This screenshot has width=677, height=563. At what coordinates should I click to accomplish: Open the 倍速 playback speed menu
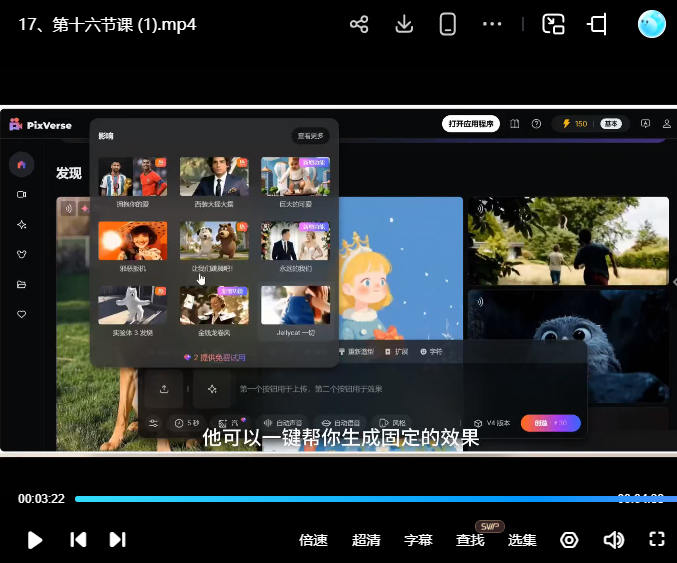pos(313,540)
